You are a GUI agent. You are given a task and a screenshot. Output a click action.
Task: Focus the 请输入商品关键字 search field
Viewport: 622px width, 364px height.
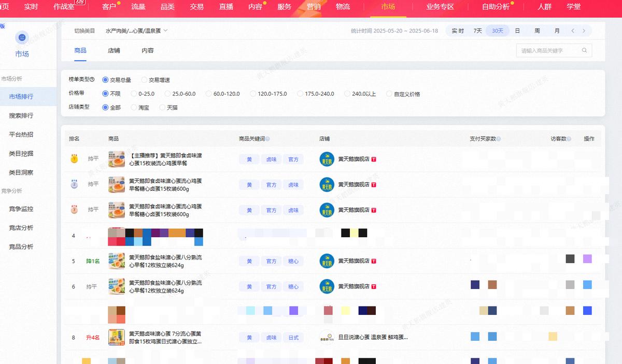coord(554,51)
